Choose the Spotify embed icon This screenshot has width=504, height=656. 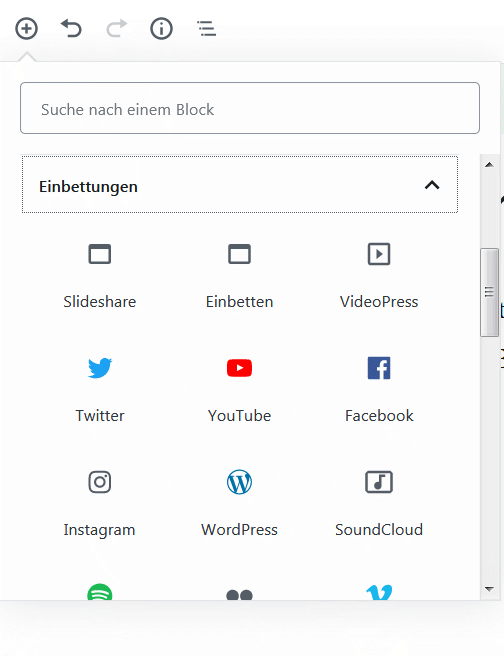pyautogui.click(x=100, y=592)
